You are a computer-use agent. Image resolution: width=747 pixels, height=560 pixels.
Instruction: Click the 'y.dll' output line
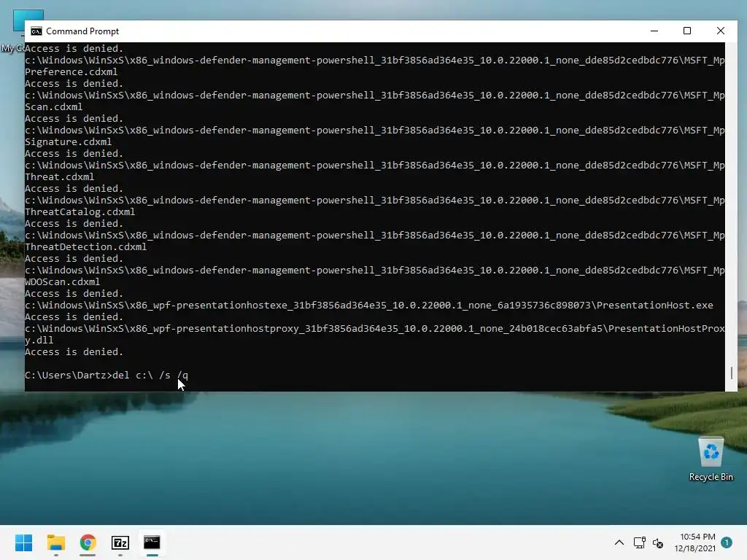[x=39, y=341]
